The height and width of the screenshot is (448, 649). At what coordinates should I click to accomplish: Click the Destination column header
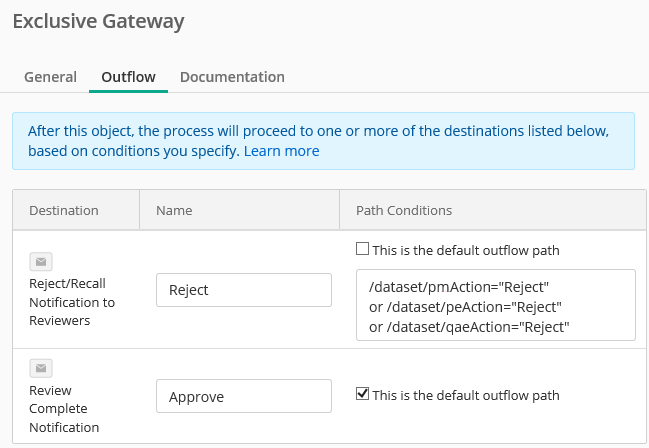coord(64,210)
